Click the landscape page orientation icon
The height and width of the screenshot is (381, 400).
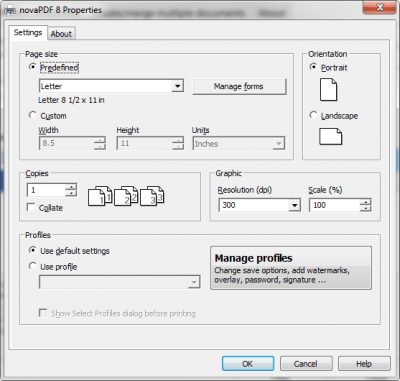[x=330, y=137]
